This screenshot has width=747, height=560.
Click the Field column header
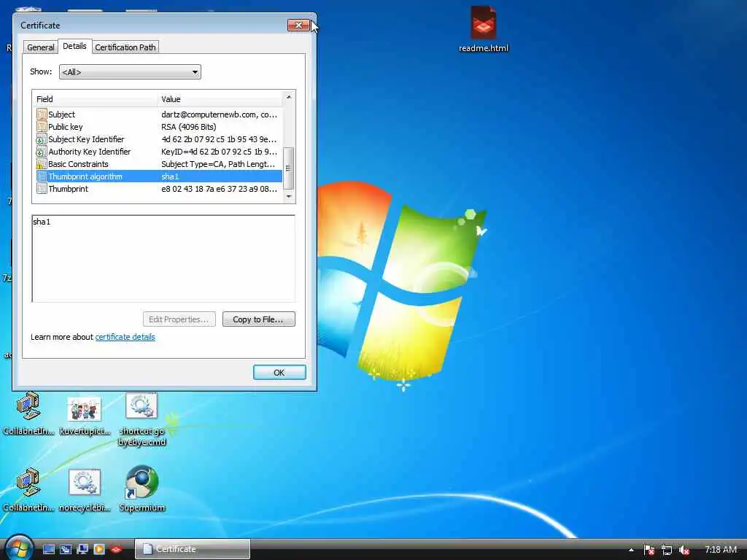click(x=96, y=99)
